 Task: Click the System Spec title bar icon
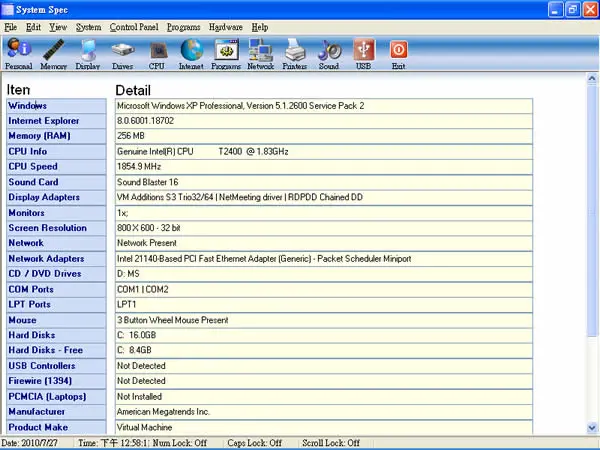(x=7, y=10)
